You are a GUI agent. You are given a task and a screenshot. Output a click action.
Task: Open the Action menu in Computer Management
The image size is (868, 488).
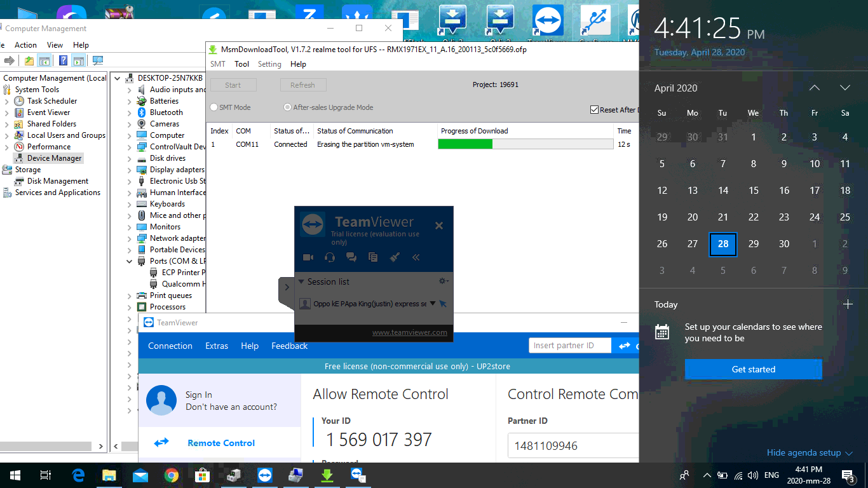(25, 45)
